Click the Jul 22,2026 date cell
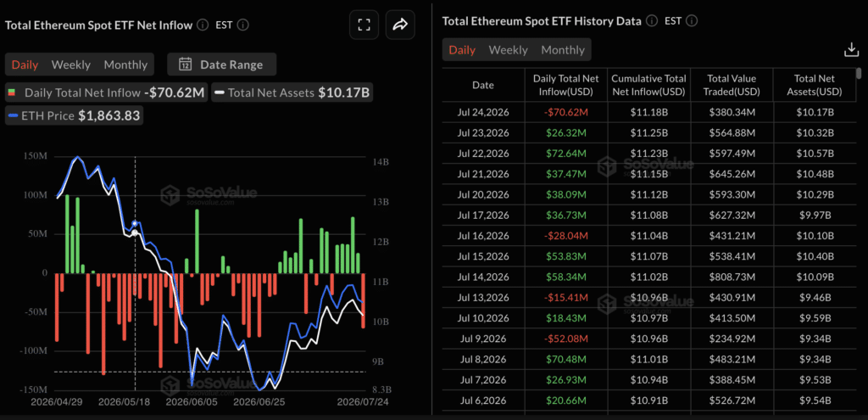The width and height of the screenshot is (868, 420). 483,154
